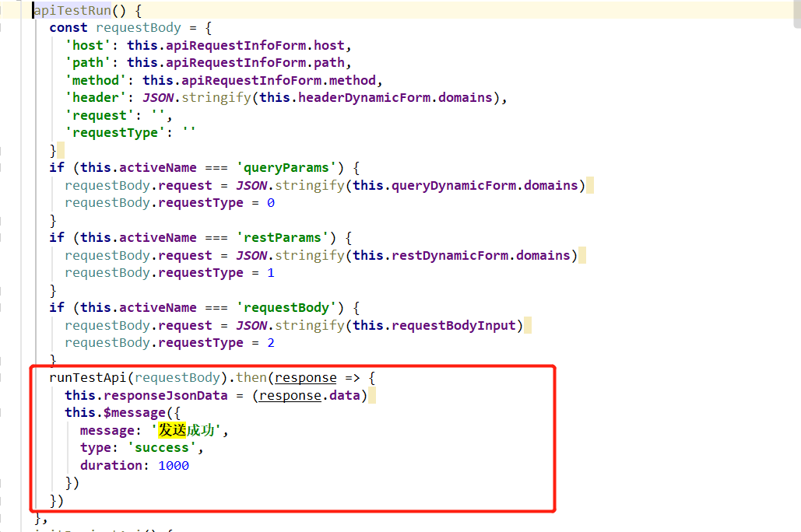Viewport: 801px width, 532px height.
Task: Click the 'success' type string
Action: (161, 448)
